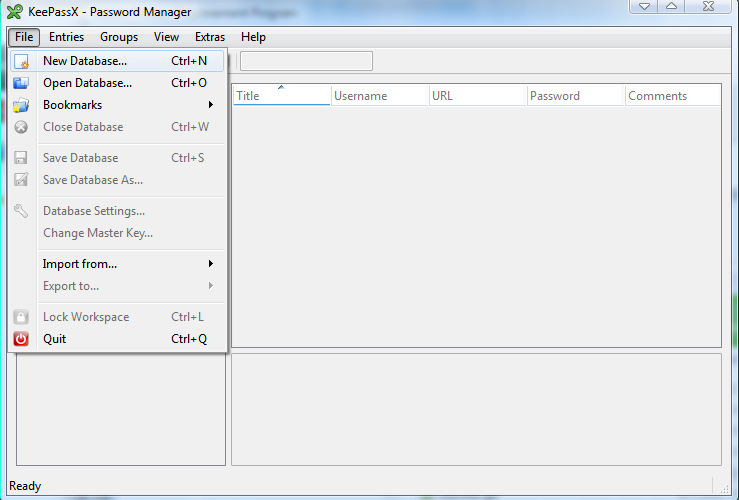The image size is (739, 500).
Task: Click the Database Settings wrench icon
Action: point(21,211)
